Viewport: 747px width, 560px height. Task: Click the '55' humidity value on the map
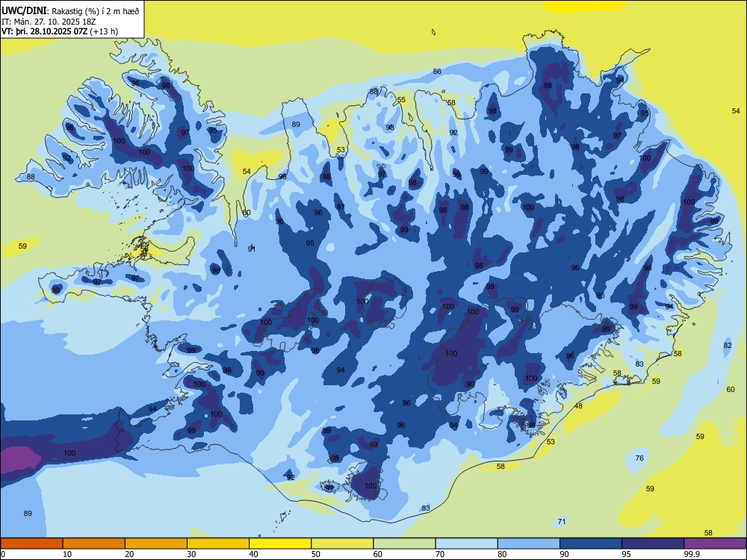pos(402,99)
